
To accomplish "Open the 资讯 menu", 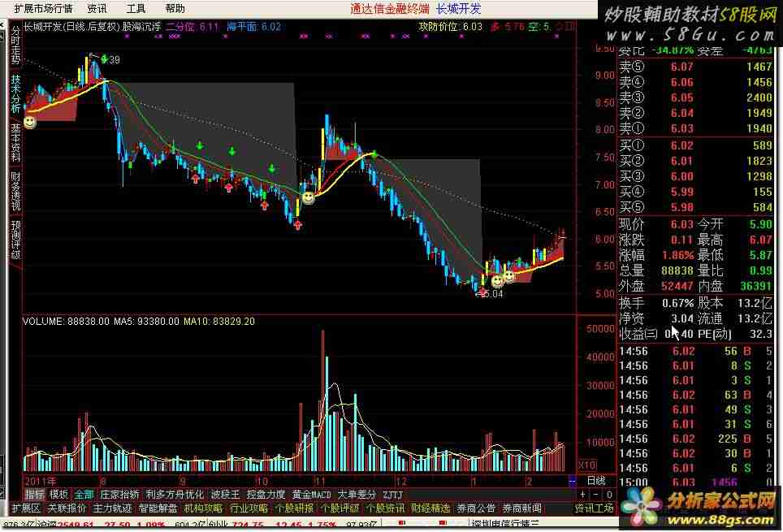I will pos(97,8).
